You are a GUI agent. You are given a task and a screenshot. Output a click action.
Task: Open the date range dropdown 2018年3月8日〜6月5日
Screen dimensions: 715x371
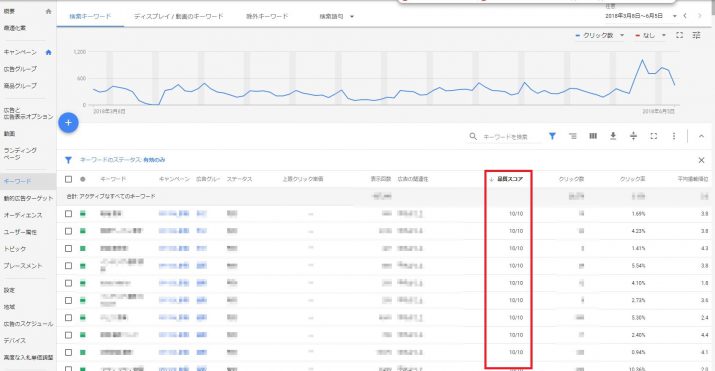click(641, 16)
